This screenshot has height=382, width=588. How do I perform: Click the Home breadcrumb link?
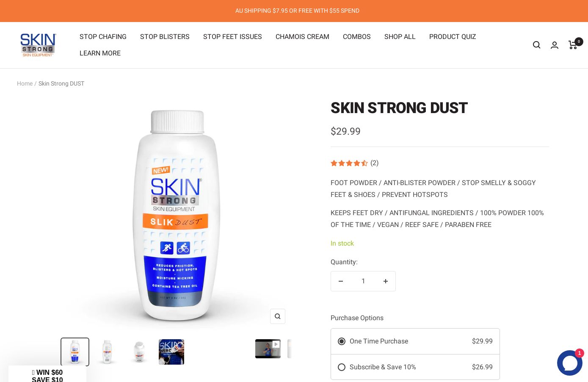click(25, 83)
